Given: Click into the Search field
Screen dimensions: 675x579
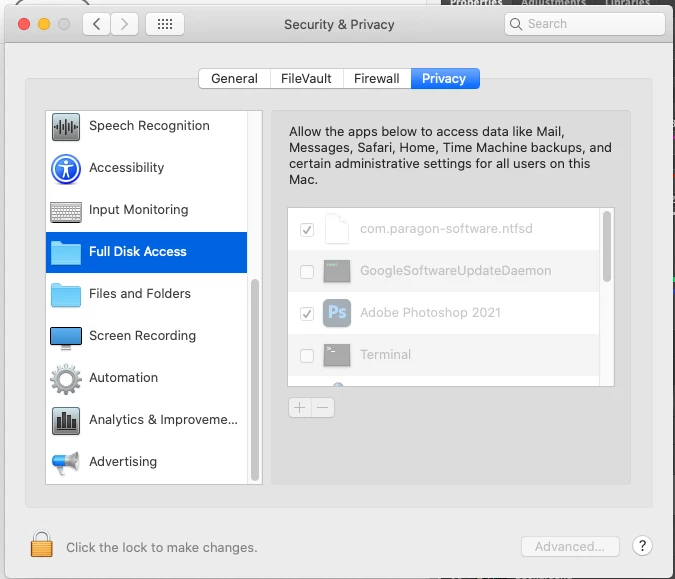Looking at the screenshot, I should point(585,24).
